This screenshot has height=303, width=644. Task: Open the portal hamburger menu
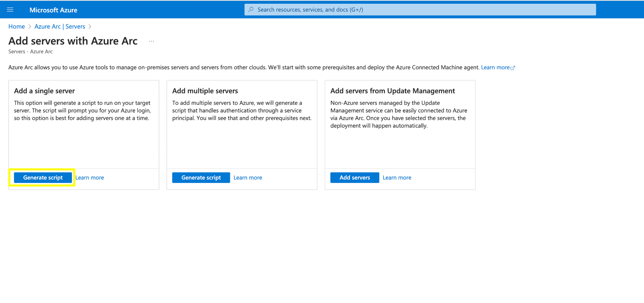10,10
